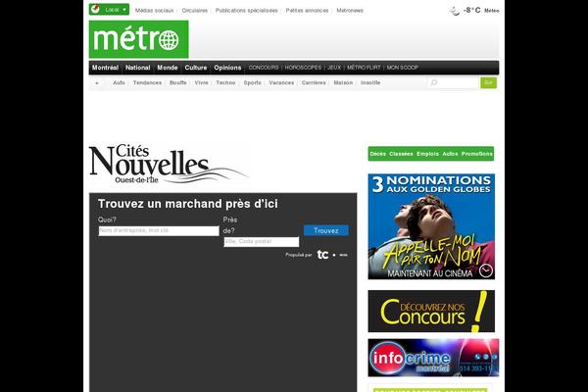
Task: Click the home icon before Auto
Action: coord(97,83)
